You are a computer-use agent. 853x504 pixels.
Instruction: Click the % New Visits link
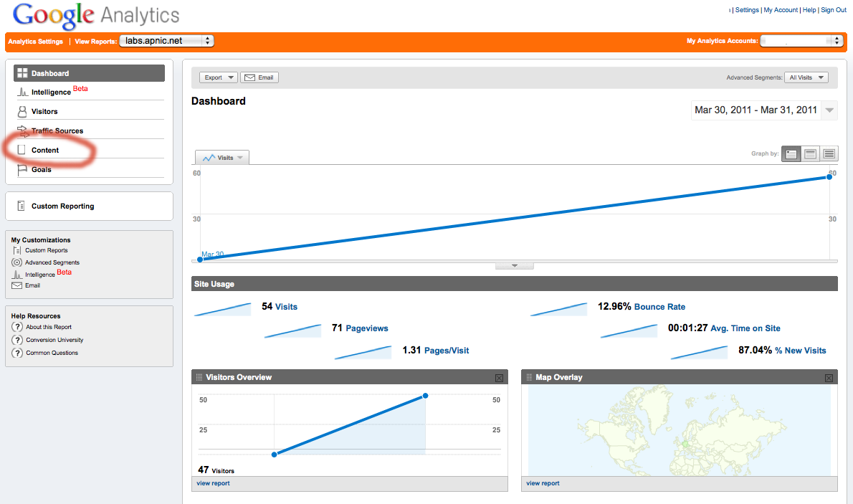coord(800,351)
